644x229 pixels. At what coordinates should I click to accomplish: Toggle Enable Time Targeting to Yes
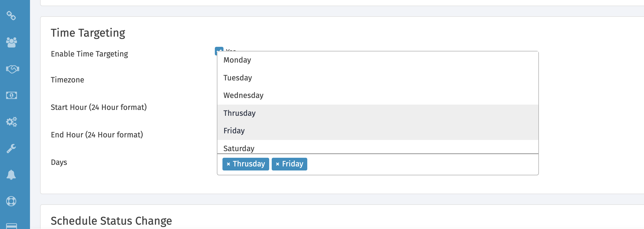coord(219,51)
